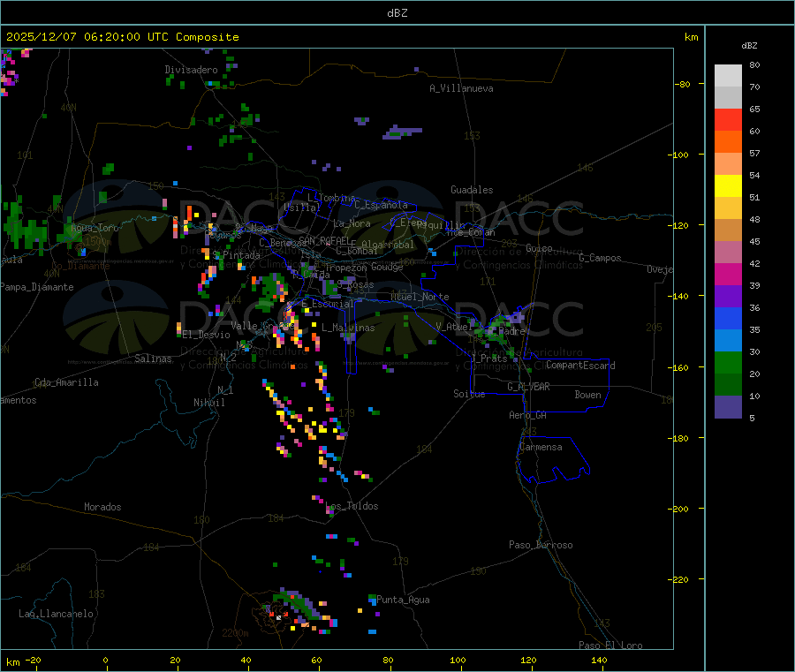The width and height of the screenshot is (795, 672).
Task: Click the "57" value in the dBZ legend
Action: (754, 153)
